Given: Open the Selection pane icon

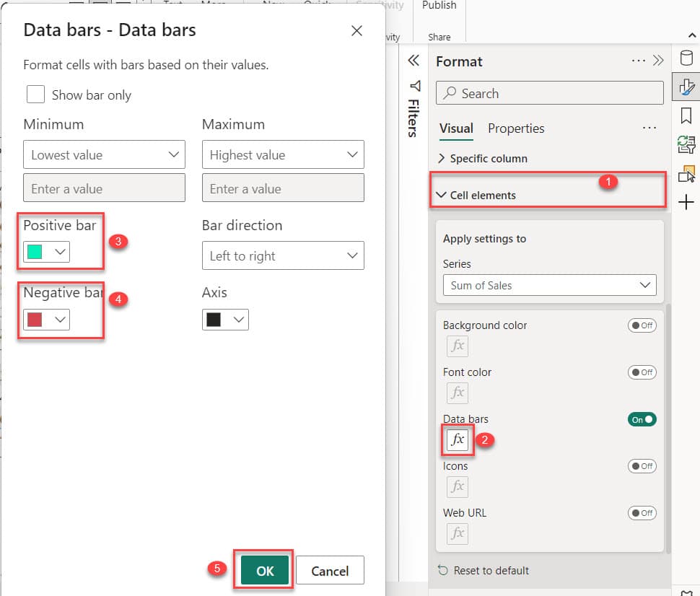Looking at the screenshot, I should point(686,174).
